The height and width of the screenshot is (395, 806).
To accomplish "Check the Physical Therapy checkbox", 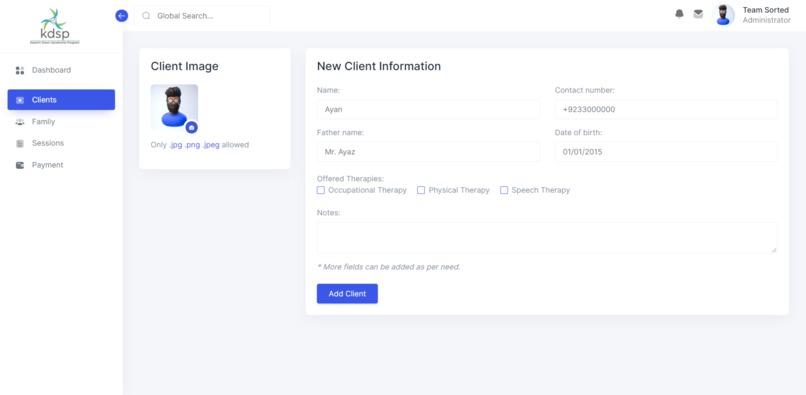I will click(421, 190).
